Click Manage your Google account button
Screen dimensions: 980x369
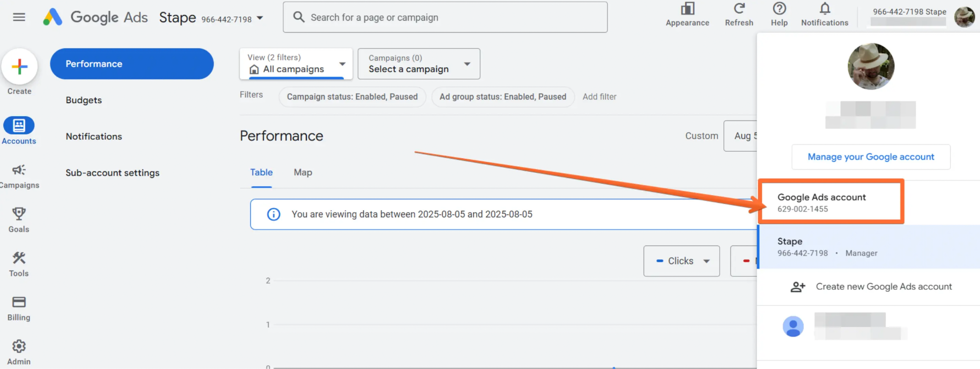point(871,157)
